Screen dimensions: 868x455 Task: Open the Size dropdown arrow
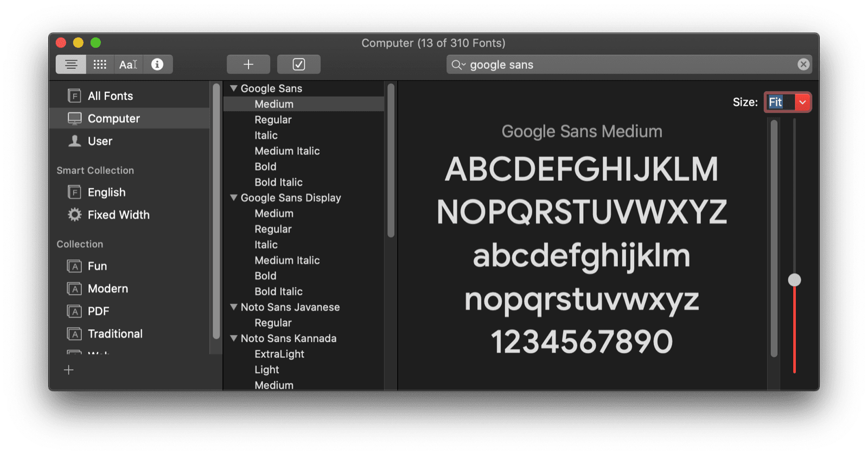pos(802,102)
